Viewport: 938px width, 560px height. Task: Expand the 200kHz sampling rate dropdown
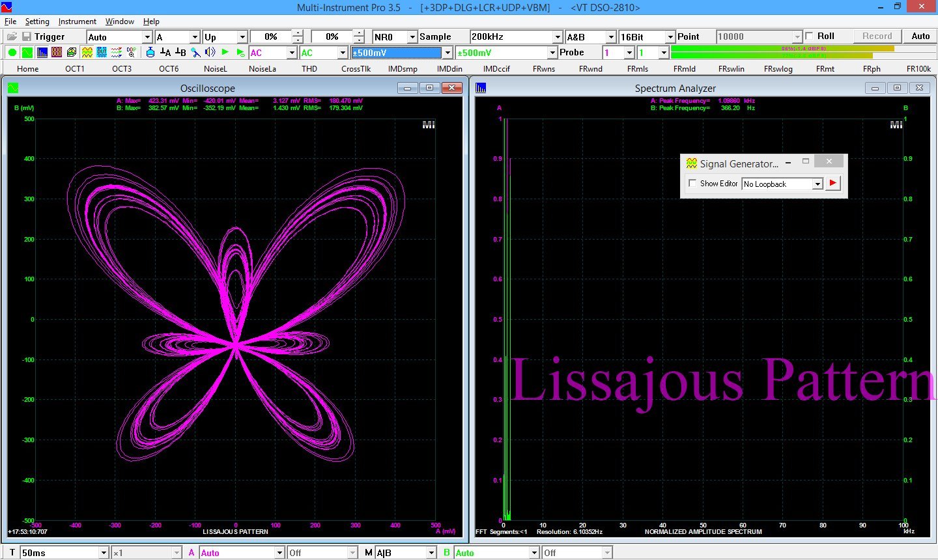point(557,37)
